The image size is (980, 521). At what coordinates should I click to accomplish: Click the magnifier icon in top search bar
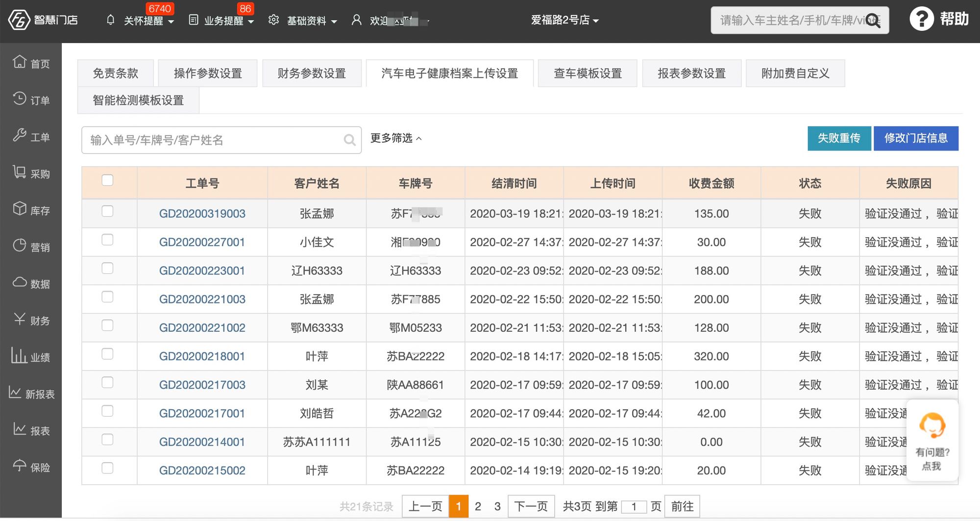[x=873, y=21]
